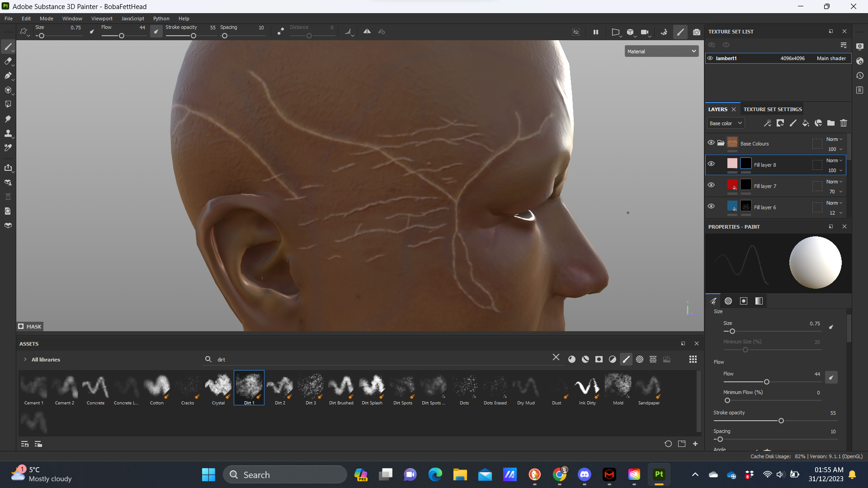The height and width of the screenshot is (488, 868).
Task: Hide the Base Colours folder layer
Action: pos(711,143)
